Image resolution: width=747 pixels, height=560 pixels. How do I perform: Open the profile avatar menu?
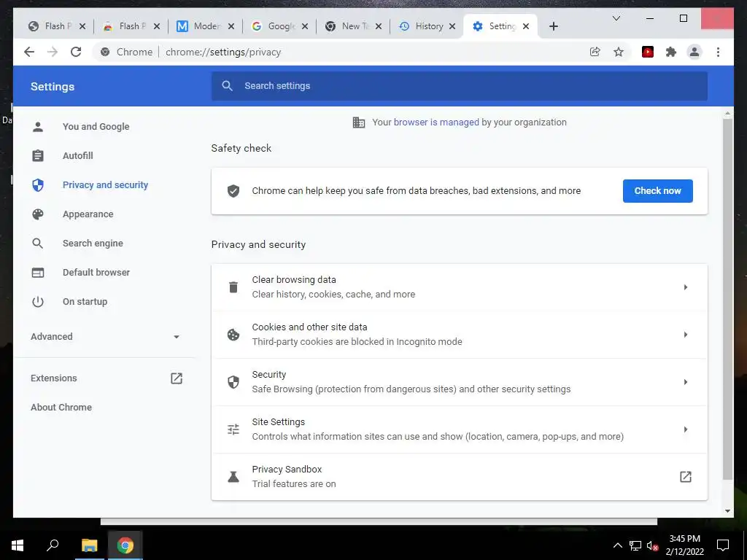pyautogui.click(x=694, y=52)
